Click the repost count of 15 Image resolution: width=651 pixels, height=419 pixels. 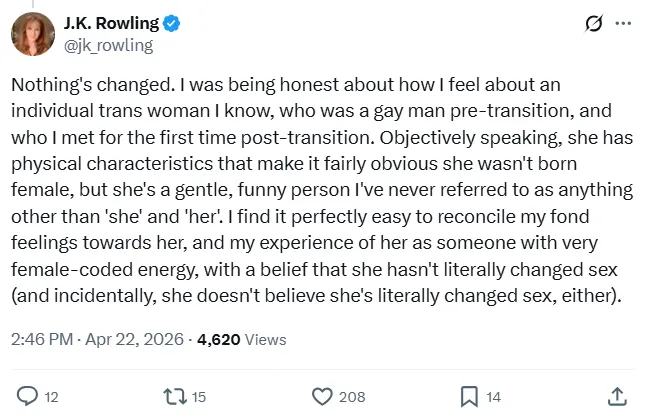point(198,397)
